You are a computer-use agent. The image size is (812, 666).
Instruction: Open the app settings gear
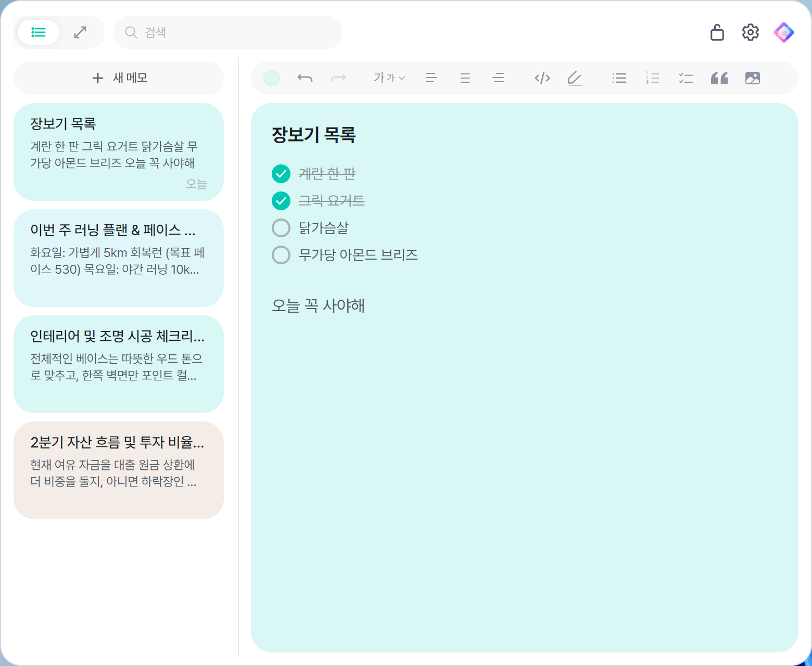[750, 32]
